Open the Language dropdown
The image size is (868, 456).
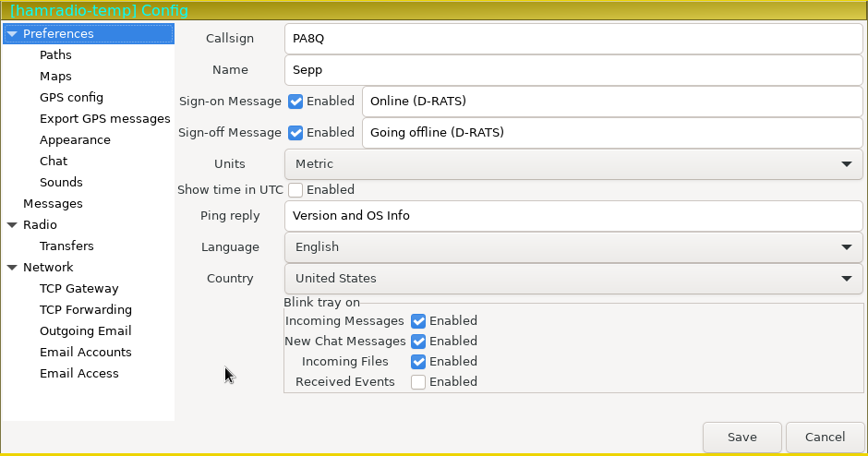(573, 247)
